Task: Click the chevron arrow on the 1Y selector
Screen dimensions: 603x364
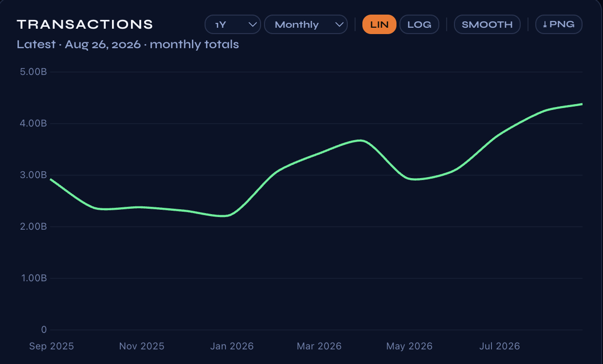Action: click(x=252, y=24)
